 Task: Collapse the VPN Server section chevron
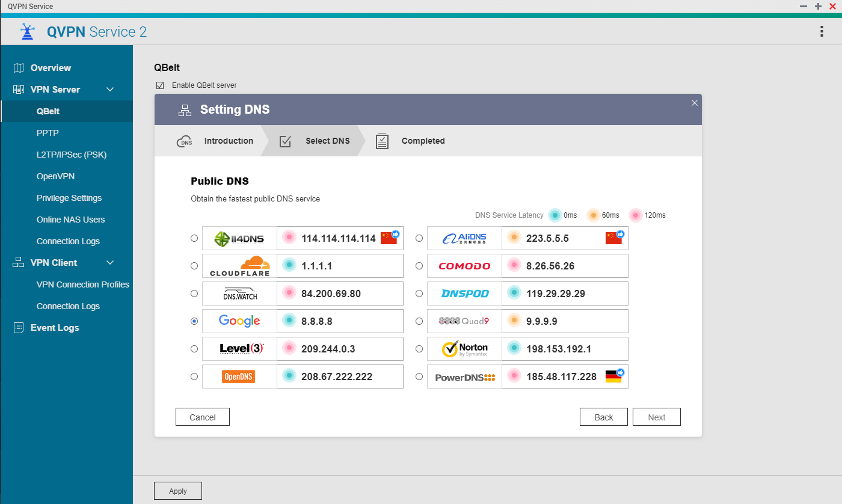point(110,90)
